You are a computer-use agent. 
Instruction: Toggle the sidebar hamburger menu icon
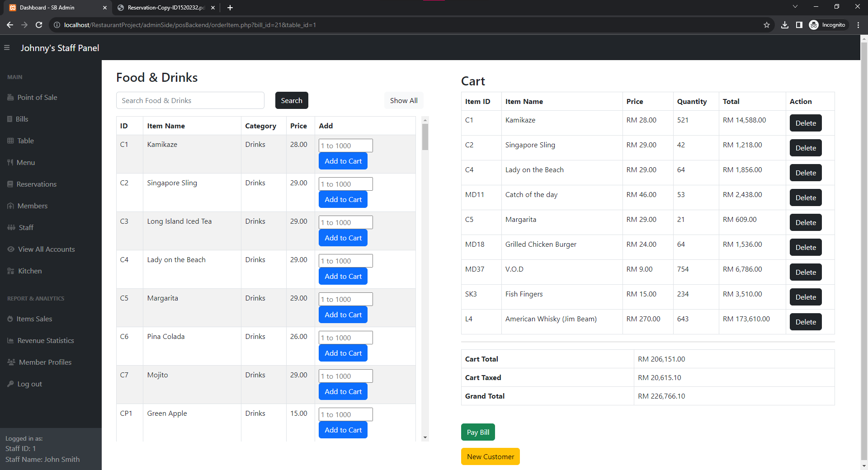click(7, 47)
